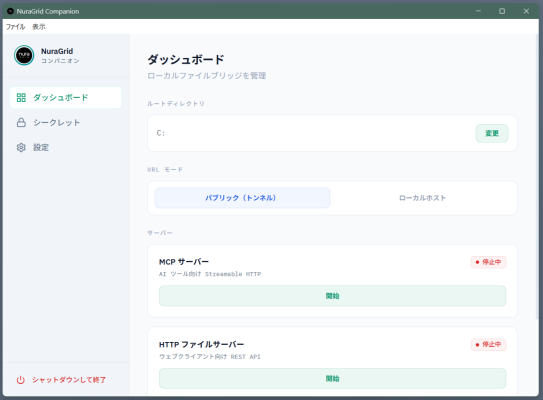
Task: Click the vertical scrollbar on the right
Action: tap(537, 177)
